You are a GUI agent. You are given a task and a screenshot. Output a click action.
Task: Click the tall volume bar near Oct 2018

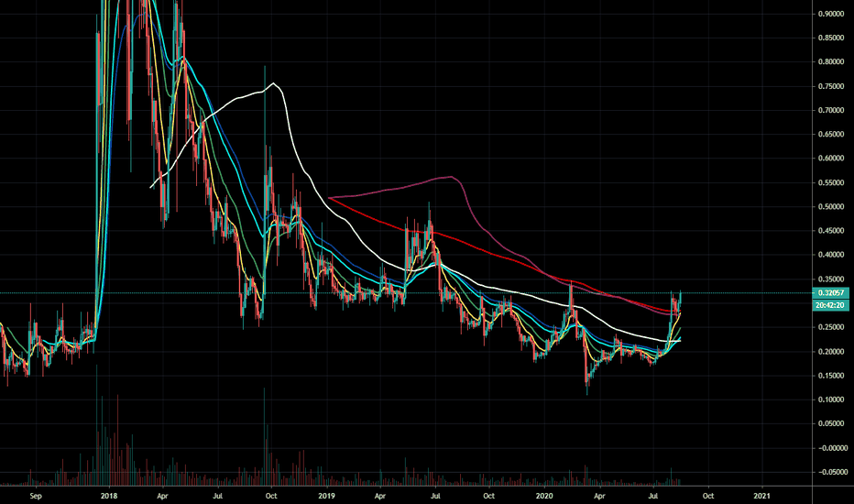[264, 436]
